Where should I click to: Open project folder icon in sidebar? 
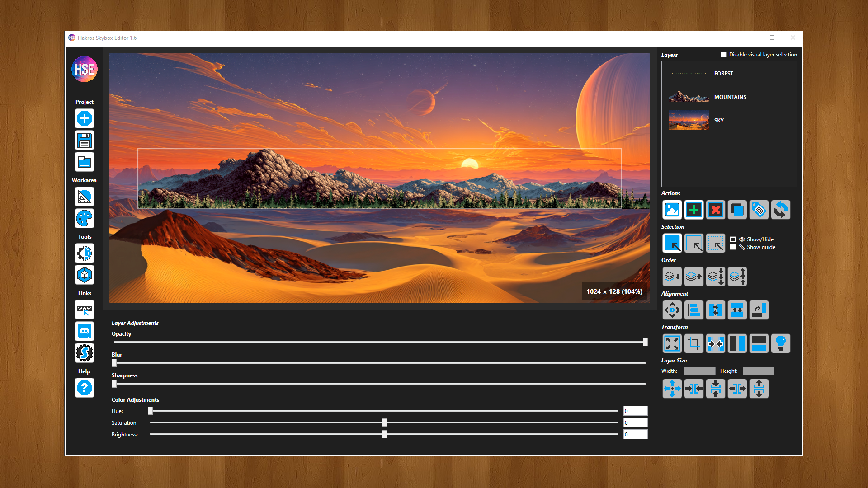(x=85, y=162)
